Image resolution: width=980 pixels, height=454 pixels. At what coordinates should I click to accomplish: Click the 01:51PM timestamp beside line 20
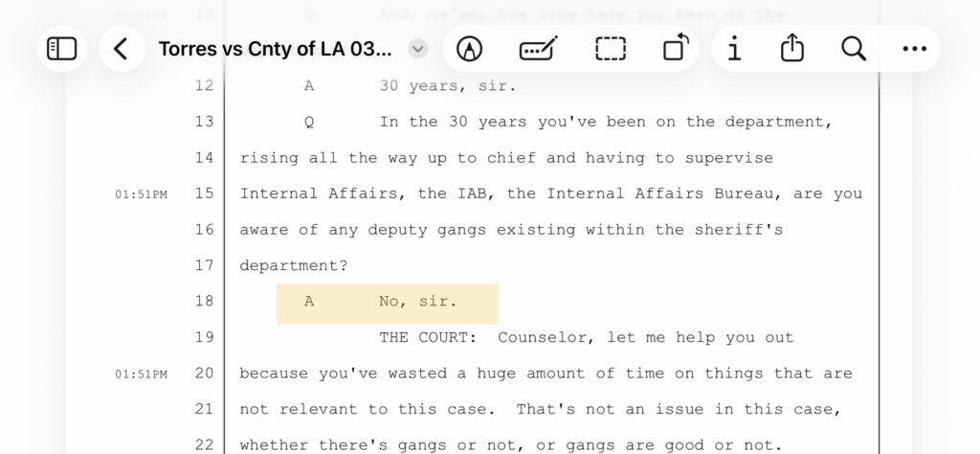click(x=141, y=375)
